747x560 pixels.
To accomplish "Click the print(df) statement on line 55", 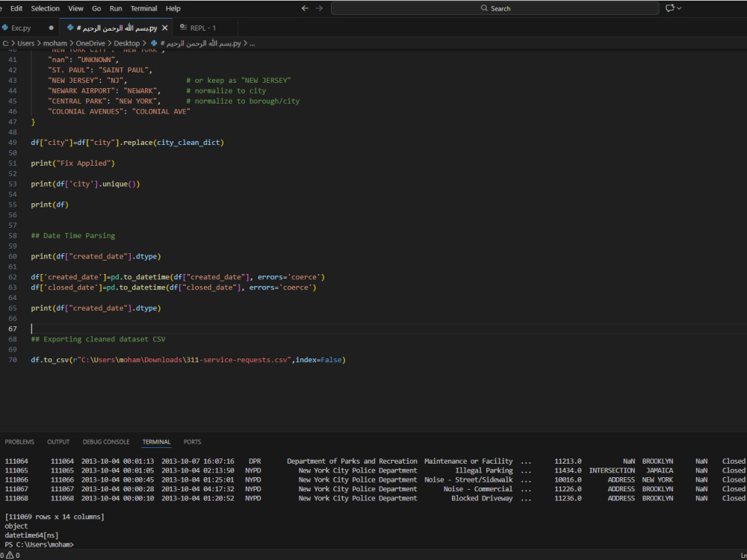I will pos(50,205).
